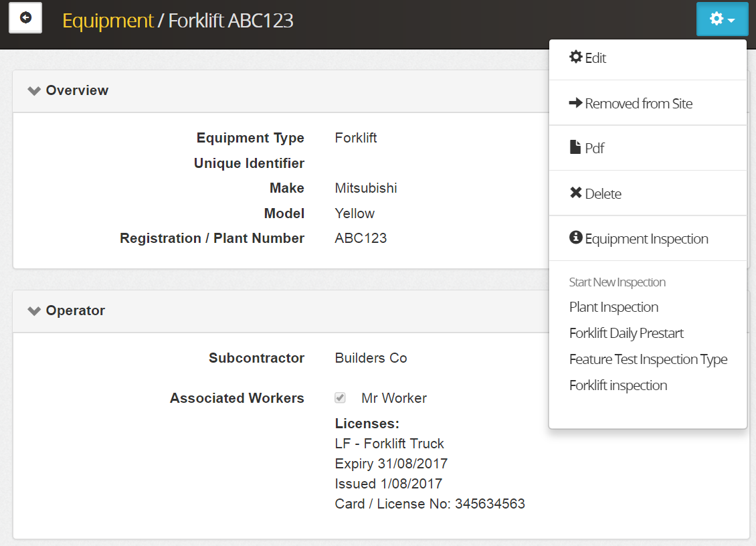Click the Removed from Site arrow icon
The image size is (756, 546).
[x=575, y=103]
